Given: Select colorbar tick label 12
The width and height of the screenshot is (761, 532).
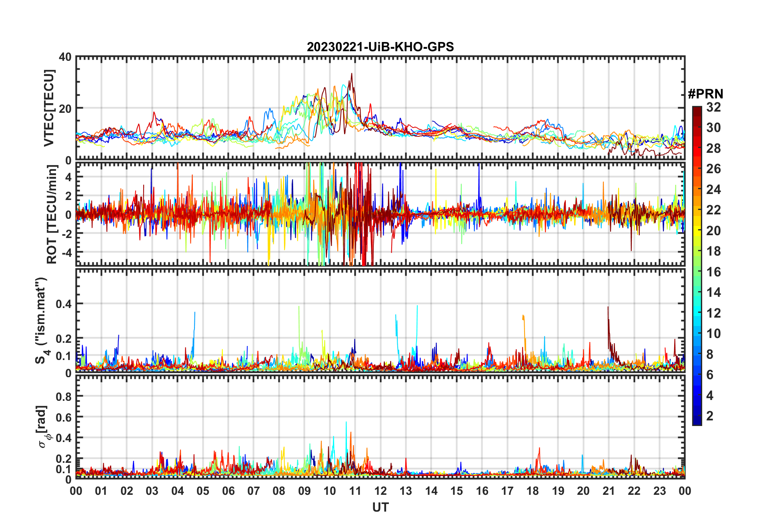Looking at the screenshot, I should (713, 313).
